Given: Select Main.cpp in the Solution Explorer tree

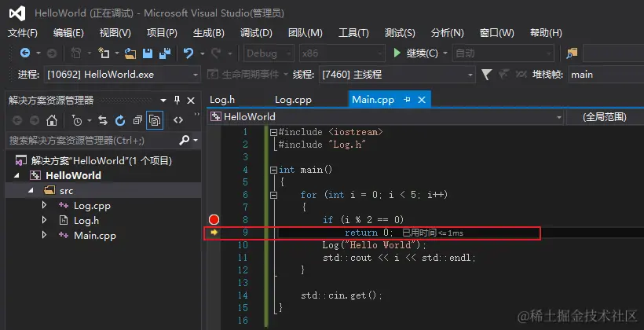Looking at the screenshot, I should [x=95, y=236].
